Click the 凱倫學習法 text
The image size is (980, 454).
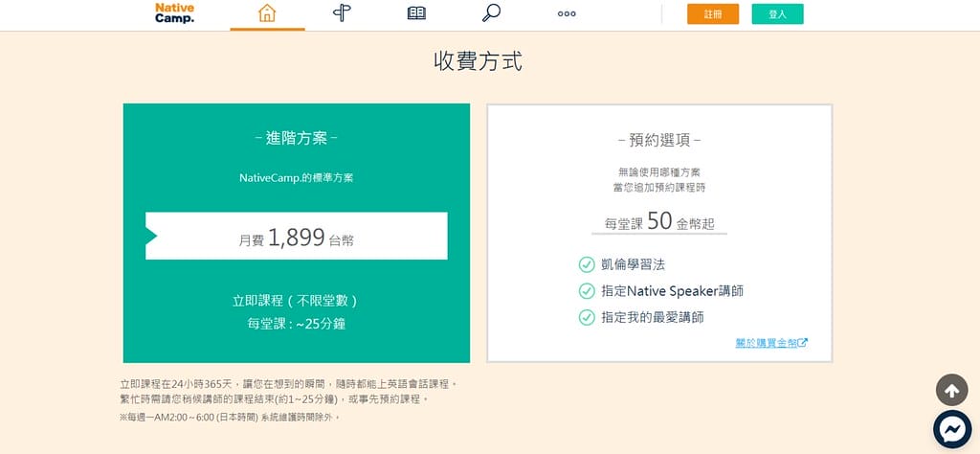coord(634,264)
